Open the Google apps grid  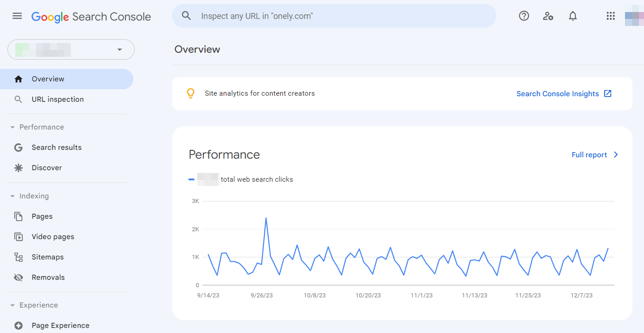(x=611, y=16)
